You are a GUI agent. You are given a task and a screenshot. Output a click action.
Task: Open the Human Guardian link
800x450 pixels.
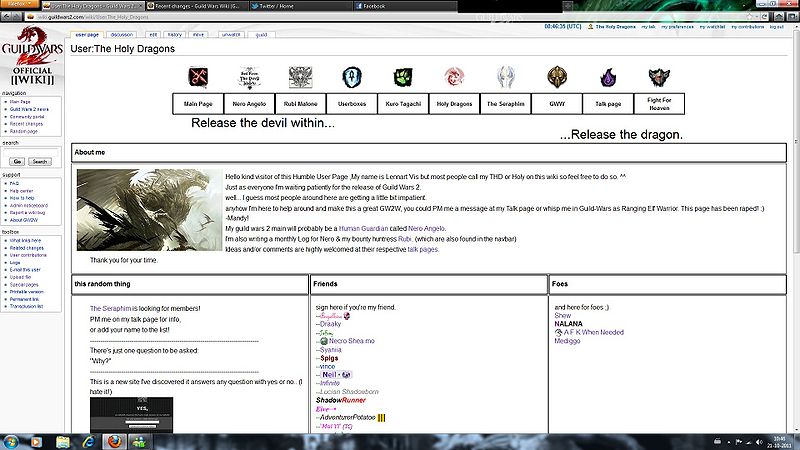(x=363, y=229)
